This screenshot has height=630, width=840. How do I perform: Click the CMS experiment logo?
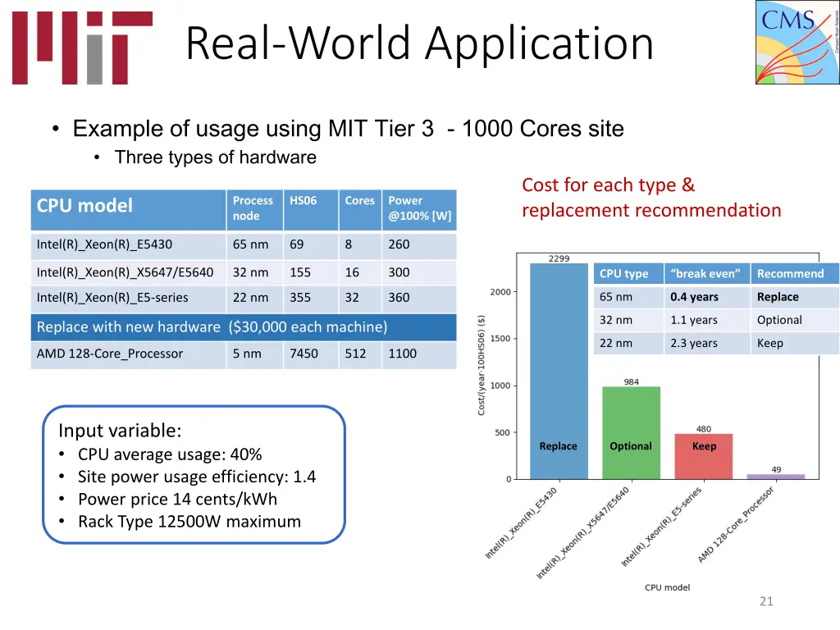point(795,43)
